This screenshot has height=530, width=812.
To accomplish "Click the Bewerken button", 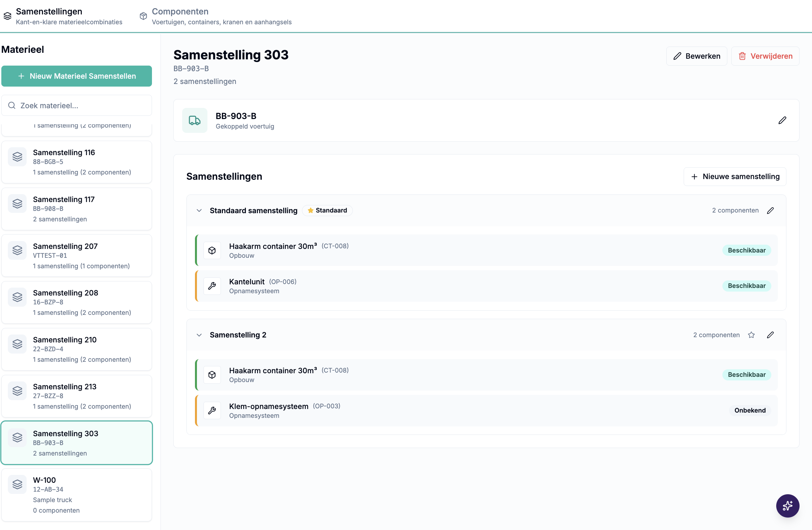I will 696,56.
